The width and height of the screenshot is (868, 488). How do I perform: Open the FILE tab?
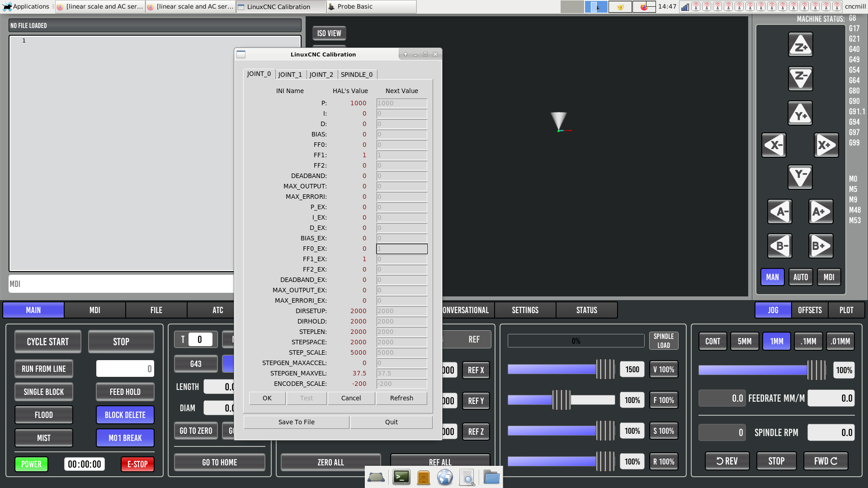[x=156, y=310]
